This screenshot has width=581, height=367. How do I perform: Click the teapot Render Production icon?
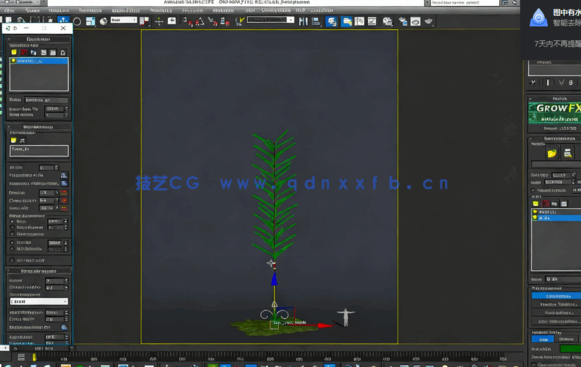[x=429, y=22]
